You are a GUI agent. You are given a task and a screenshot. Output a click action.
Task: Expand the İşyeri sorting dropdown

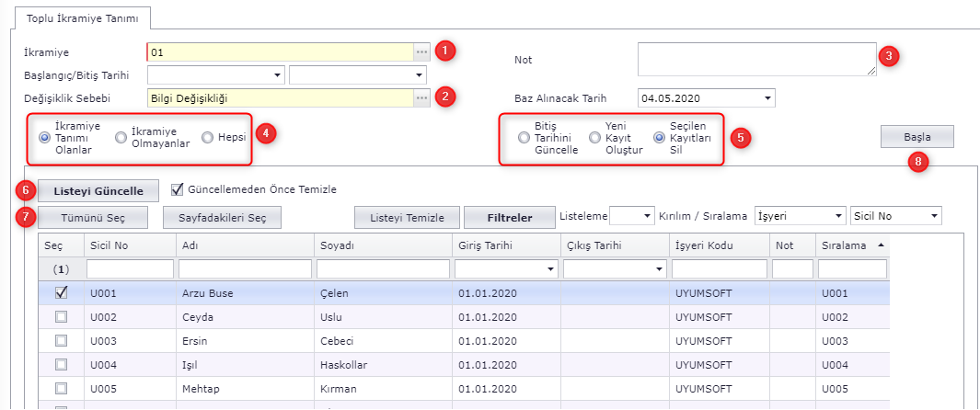coord(836,216)
